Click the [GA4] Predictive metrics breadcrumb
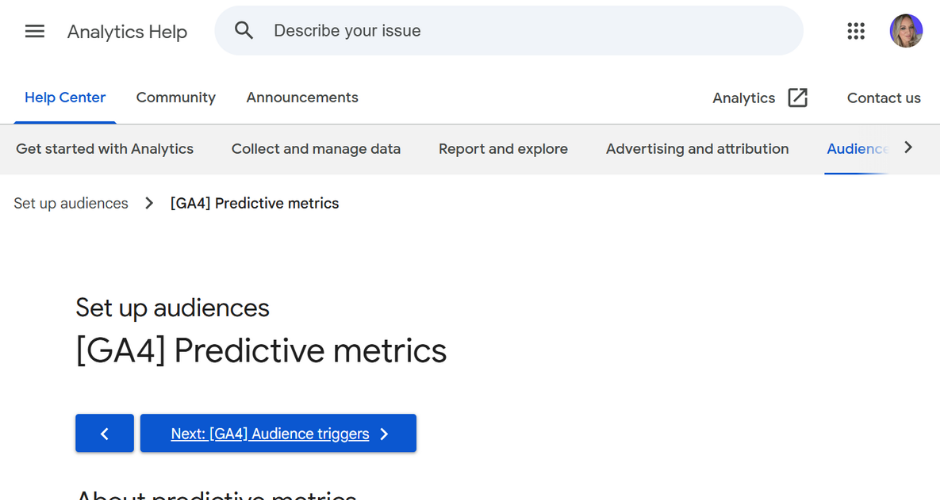This screenshot has width=940, height=500. click(254, 204)
